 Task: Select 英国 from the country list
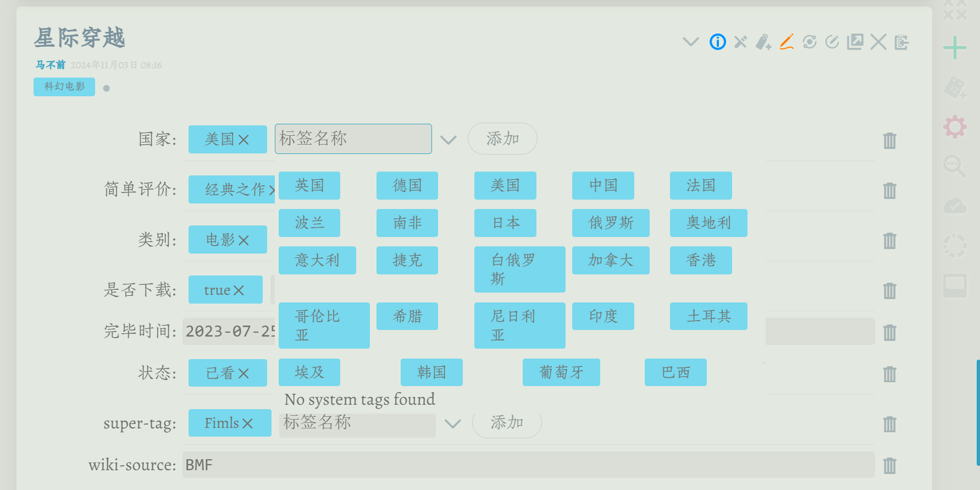click(x=309, y=185)
